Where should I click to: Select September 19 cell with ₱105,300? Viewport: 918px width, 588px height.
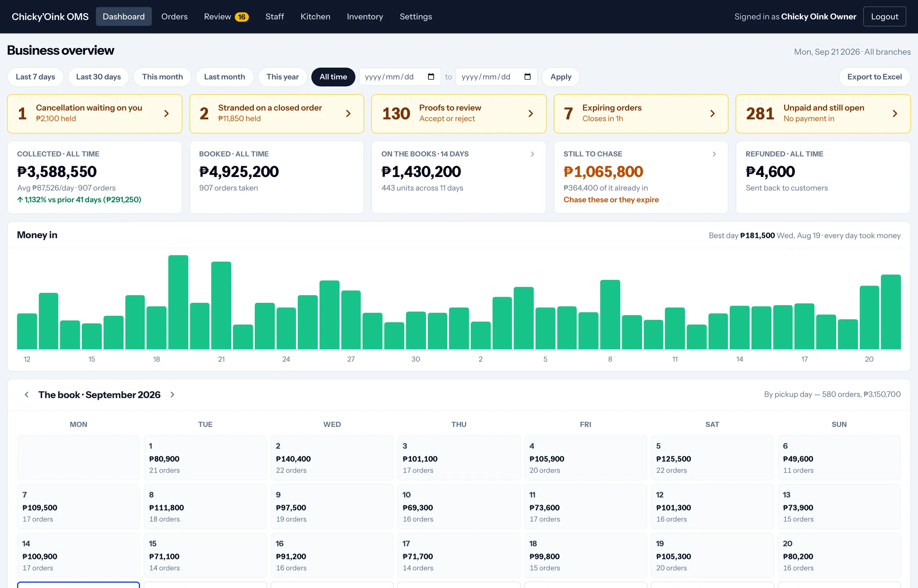[x=712, y=555]
